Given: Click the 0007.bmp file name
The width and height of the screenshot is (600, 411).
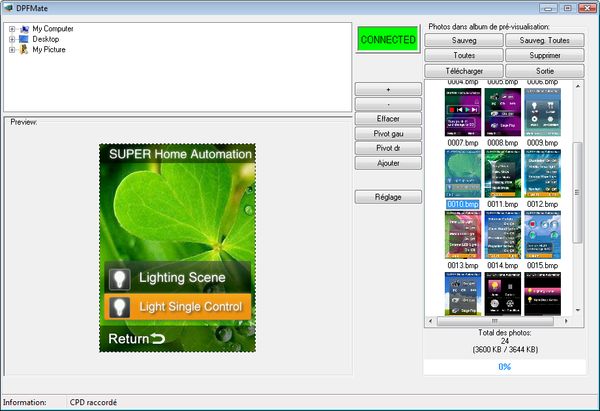Looking at the screenshot, I should pyautogui.click(x=463, y=143).
